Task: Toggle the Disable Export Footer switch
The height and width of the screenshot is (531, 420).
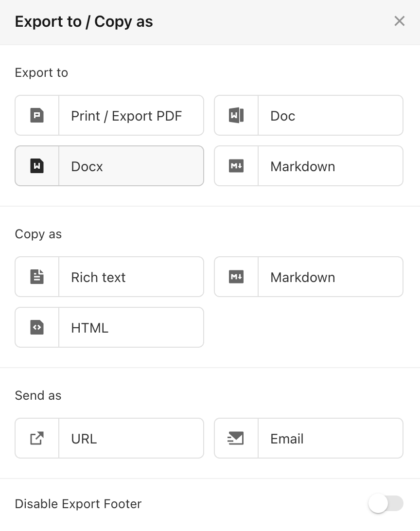Action: pyautogui.click(x=386, y=504)
